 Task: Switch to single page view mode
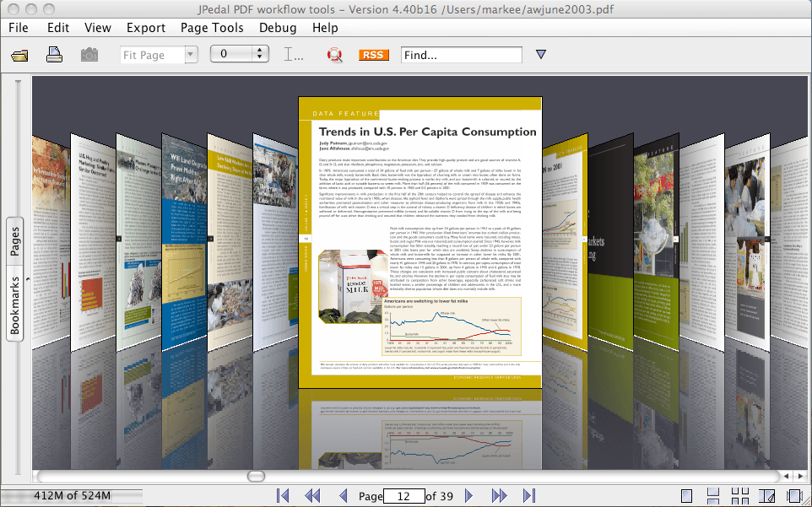687,496
